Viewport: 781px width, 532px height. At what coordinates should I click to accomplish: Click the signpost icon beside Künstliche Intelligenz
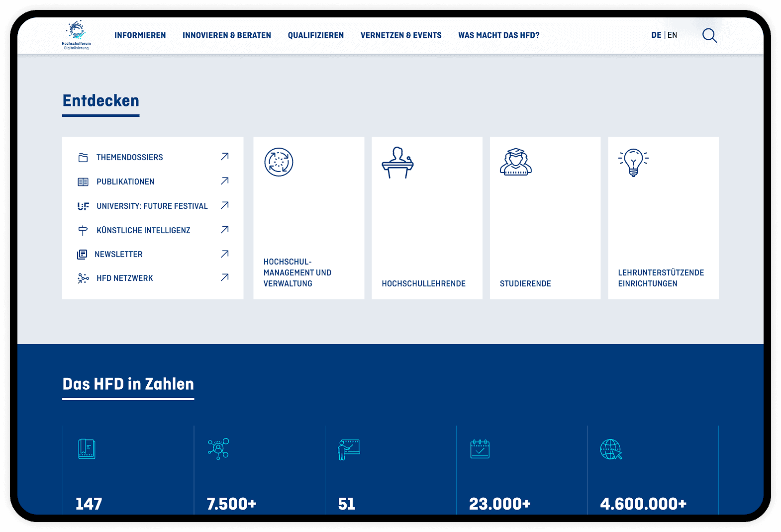point(83,231)
